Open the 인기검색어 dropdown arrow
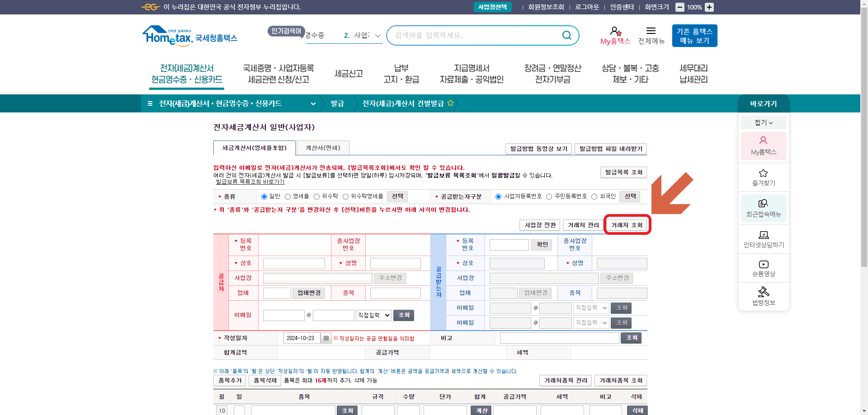Viewport: 868px width, 415px height. 378,35
